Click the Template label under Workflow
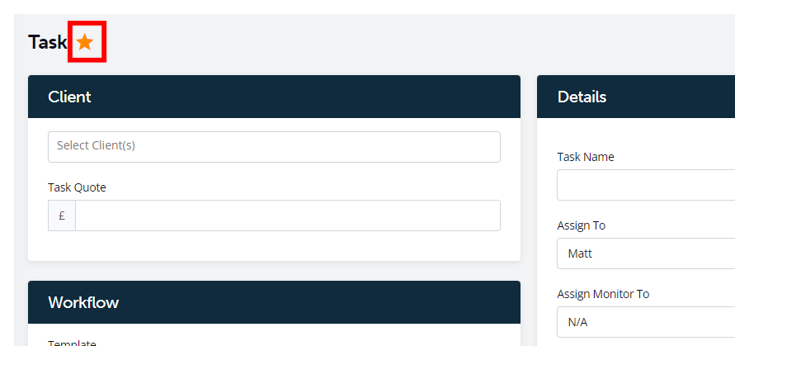The image size is (797, 368). [72, 344]
